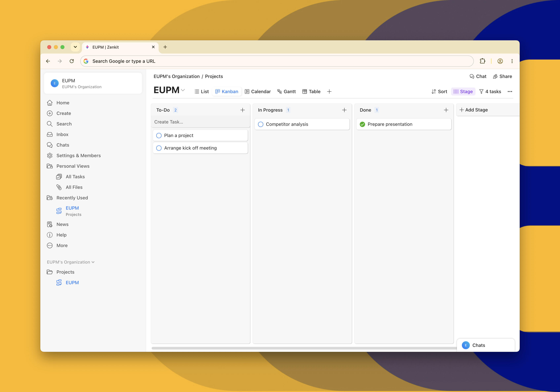
Task: Open the browser tab list dropdown
Action: click(x=75, y=47)
